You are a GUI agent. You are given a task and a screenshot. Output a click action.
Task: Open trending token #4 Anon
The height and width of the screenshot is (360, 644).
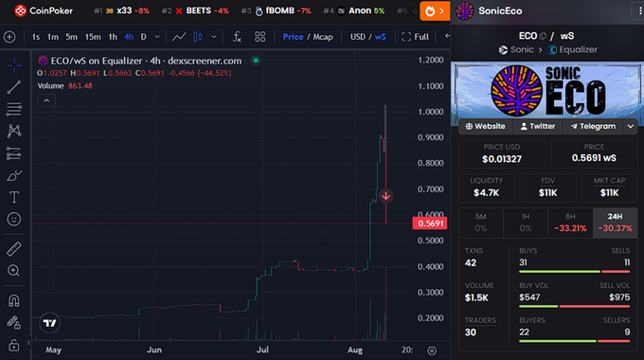[354, 10]
